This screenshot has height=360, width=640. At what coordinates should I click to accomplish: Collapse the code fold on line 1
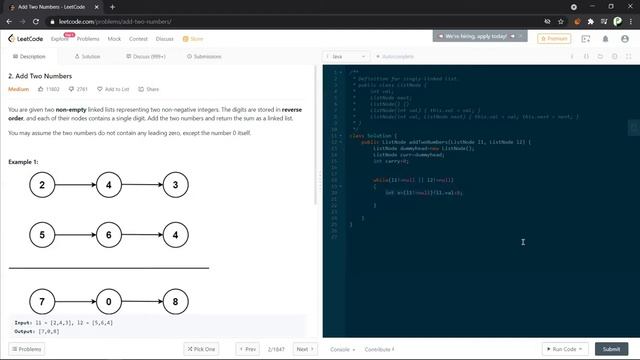(x=341, y=72)
